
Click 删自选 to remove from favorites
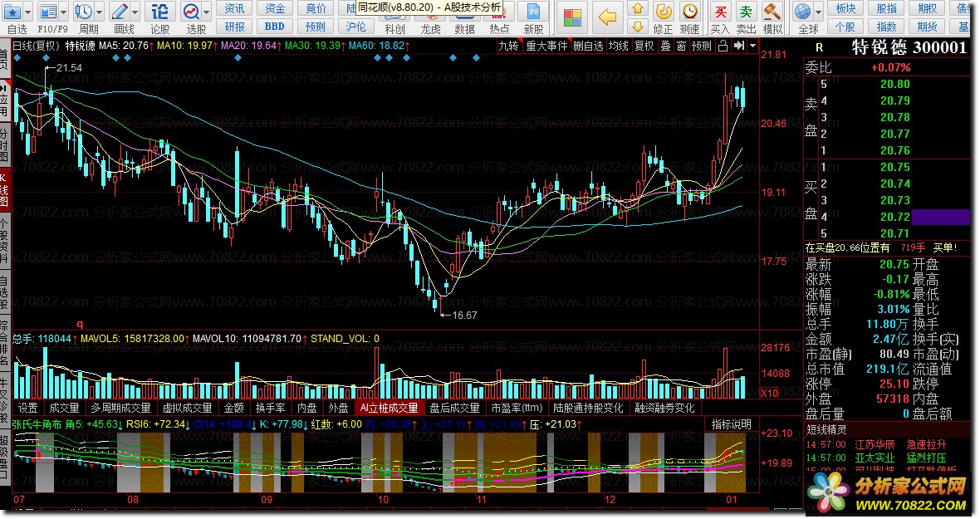point(588,46)
